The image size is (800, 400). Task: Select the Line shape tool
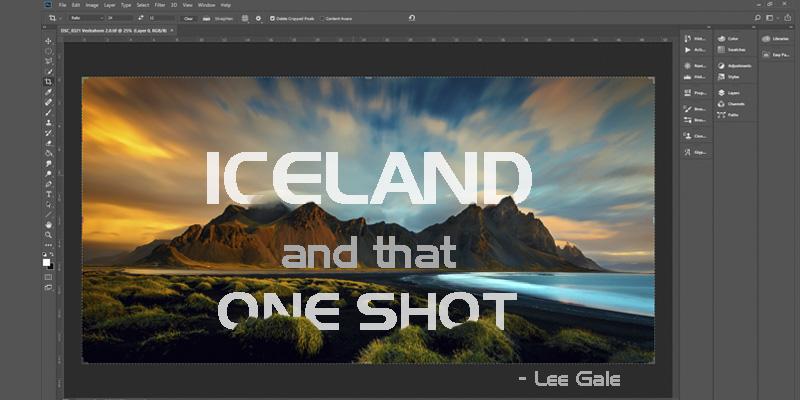pos(48,214)
